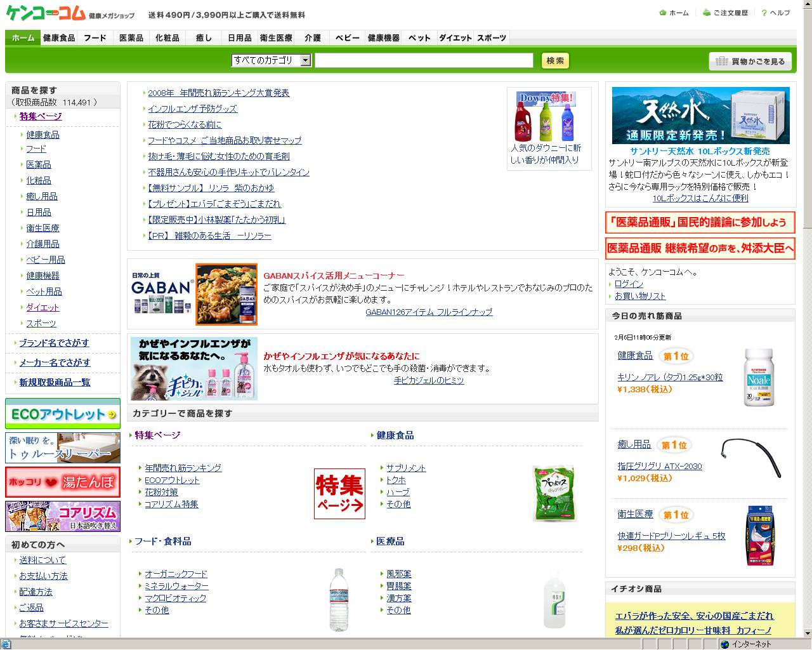
Task: Click the Downy 特集 product image
Action: click(546, 116)
